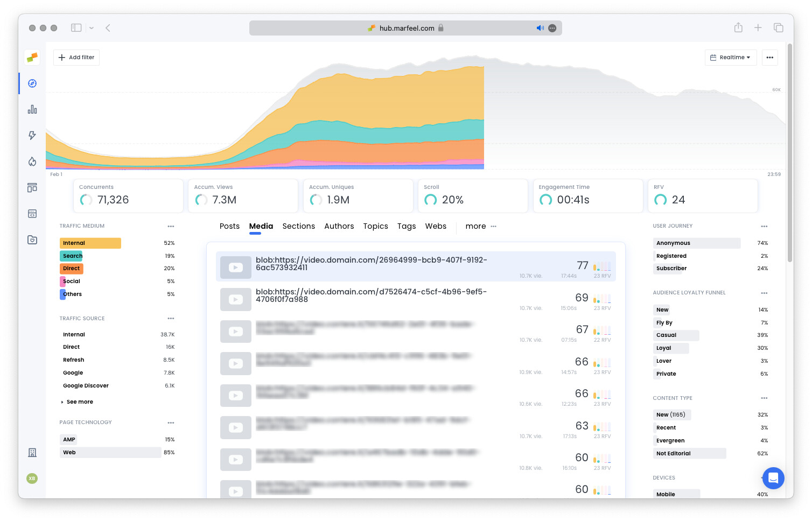Toggle the Internal traffic medium filter
The height and width of the screenshot is (521, 812).
click(90, 243)
